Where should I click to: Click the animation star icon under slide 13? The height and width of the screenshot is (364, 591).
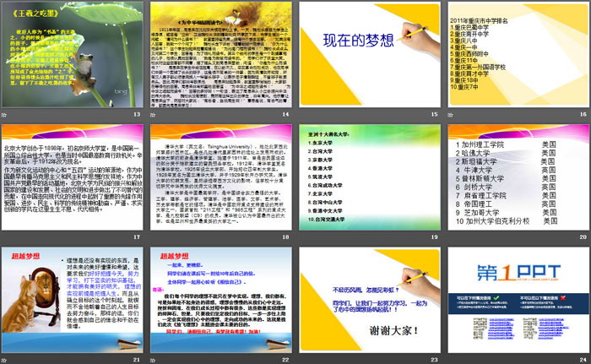3,114
